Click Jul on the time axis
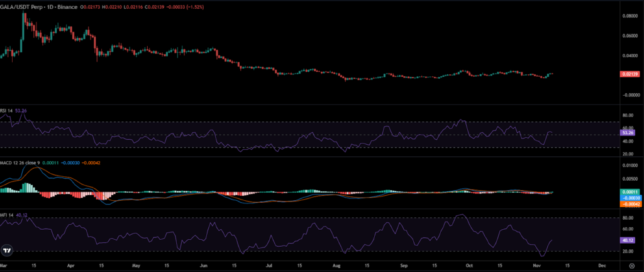Screen dimensions: 644x272 [x=270, y=266]
